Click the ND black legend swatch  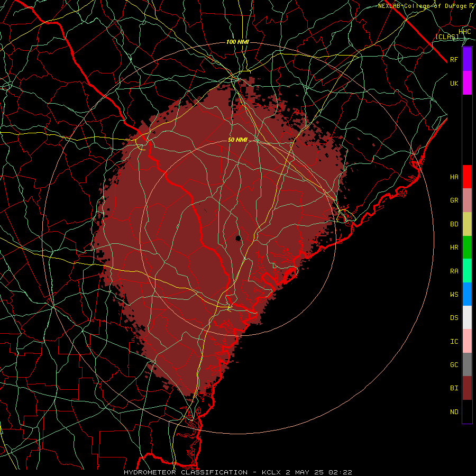[x=467, y=411]
